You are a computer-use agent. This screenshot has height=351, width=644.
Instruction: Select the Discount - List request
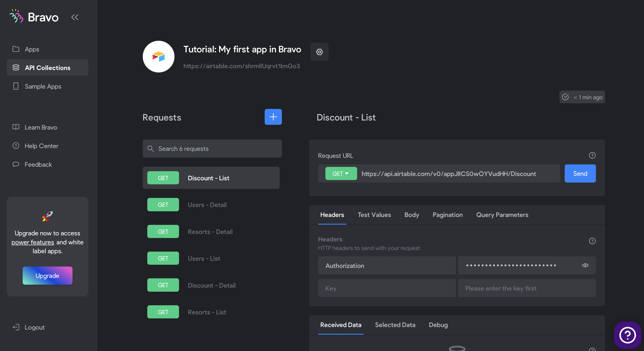(211, 178)
